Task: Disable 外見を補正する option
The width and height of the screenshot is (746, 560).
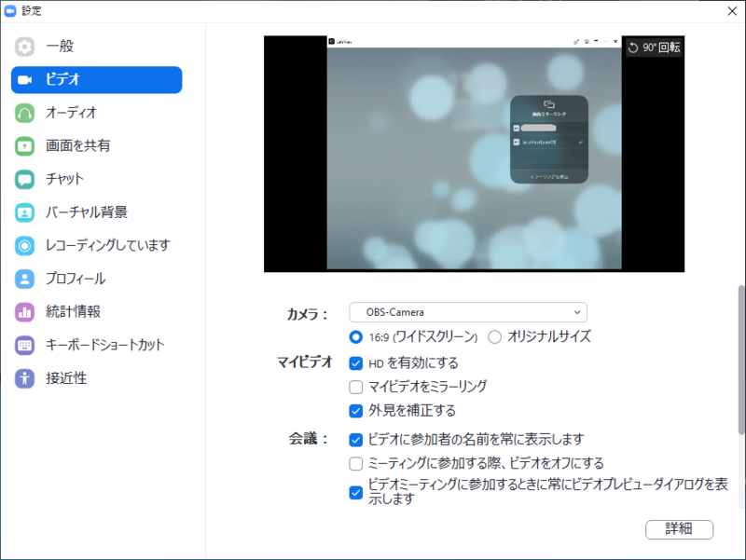Action: coord(355,410)
